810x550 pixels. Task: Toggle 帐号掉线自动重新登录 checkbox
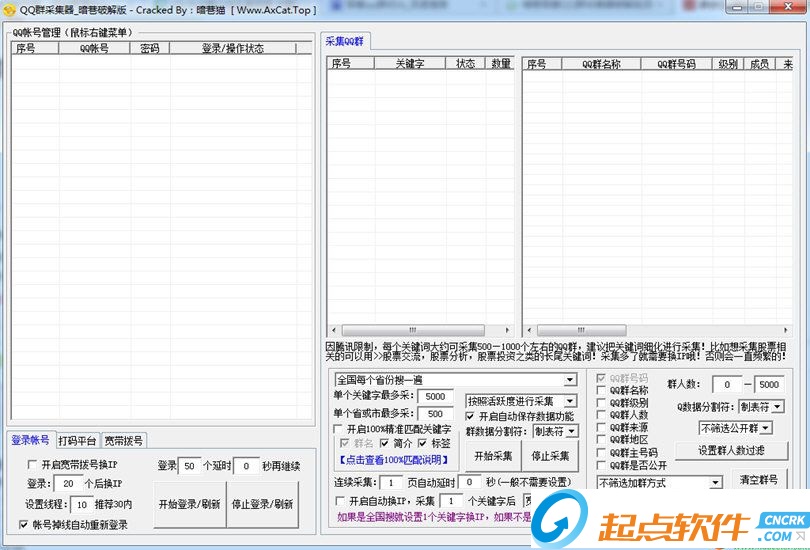[23, 524]
